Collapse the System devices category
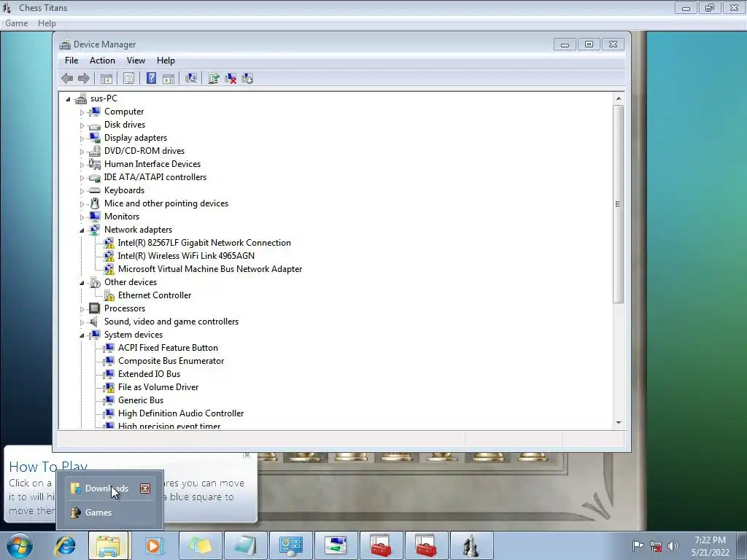 [x=82, y=335]
